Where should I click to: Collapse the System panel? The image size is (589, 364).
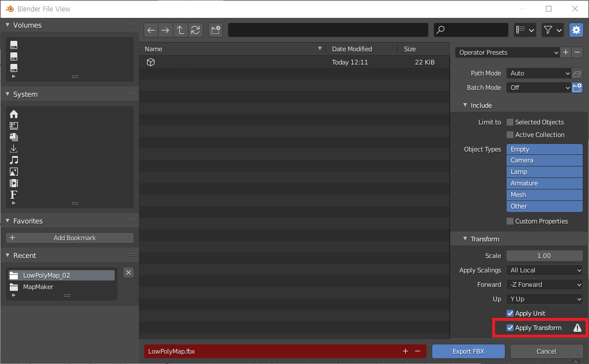(x=7, y=94)
